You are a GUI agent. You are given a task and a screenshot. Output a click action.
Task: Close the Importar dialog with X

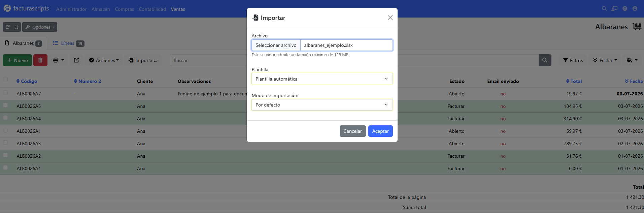click(390, 18)
